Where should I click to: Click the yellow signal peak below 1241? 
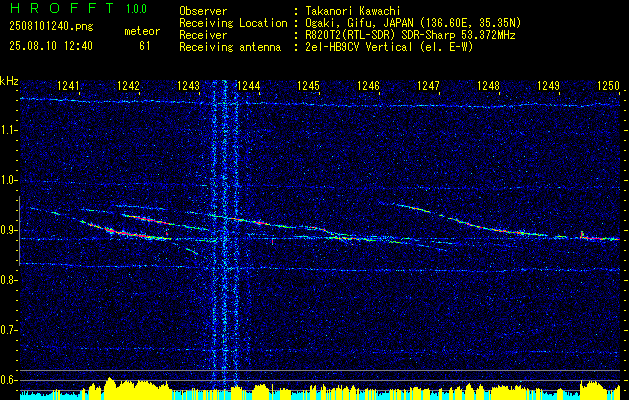110,386
